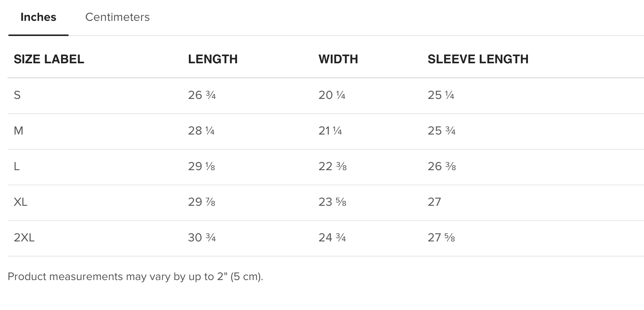The image size is (644, 310).
Task: Click the LENGTH column header
Action: coord(213,59)
